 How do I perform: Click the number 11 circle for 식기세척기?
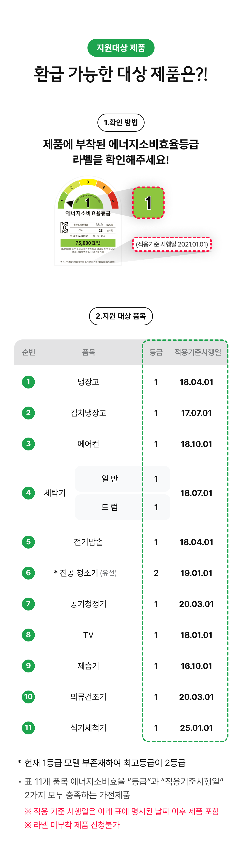tap(28, 728)
